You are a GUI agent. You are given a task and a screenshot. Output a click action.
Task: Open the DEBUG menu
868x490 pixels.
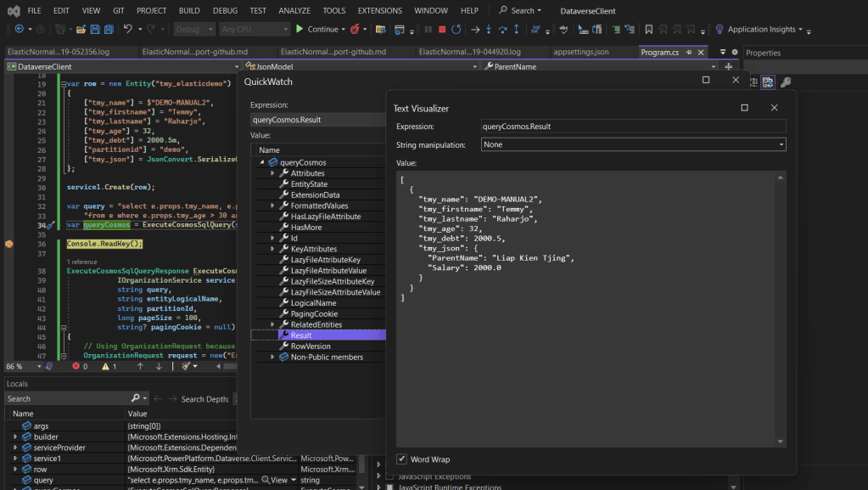[x=226, y=10]
